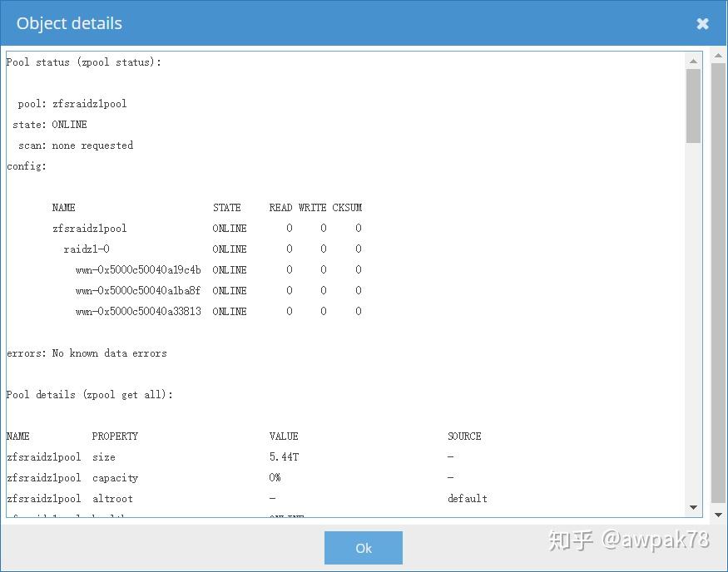Click the raidz1-0 vdev entry

tap(87, 249)
